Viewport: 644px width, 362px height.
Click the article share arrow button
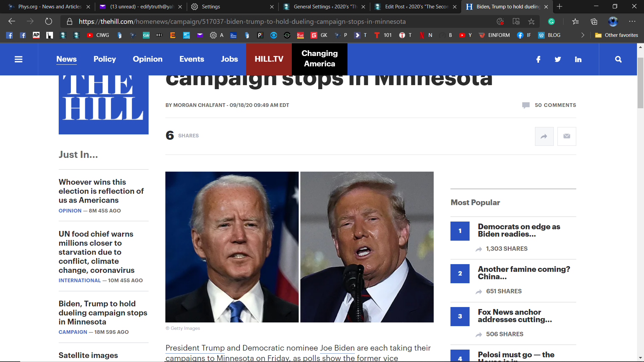tap(544, 136)
